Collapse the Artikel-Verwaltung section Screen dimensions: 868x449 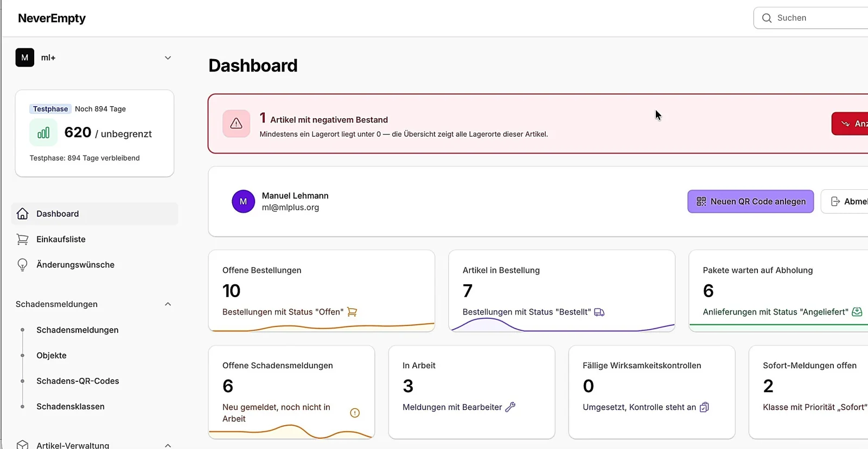tap(168, 445)
